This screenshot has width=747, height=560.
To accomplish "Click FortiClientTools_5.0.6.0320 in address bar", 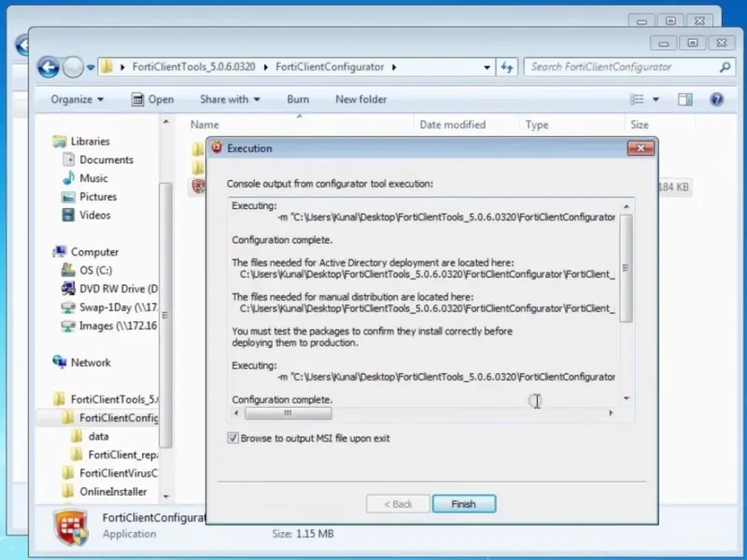I will pos(194,66).
